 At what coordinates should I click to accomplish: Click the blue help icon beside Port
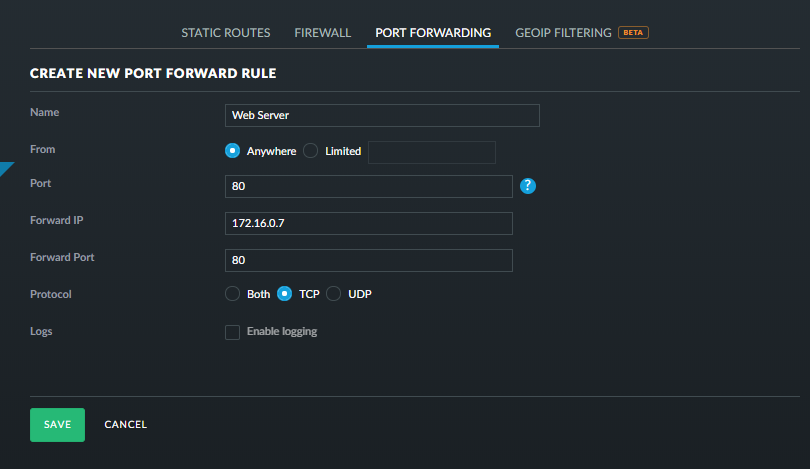click(529, 186)
